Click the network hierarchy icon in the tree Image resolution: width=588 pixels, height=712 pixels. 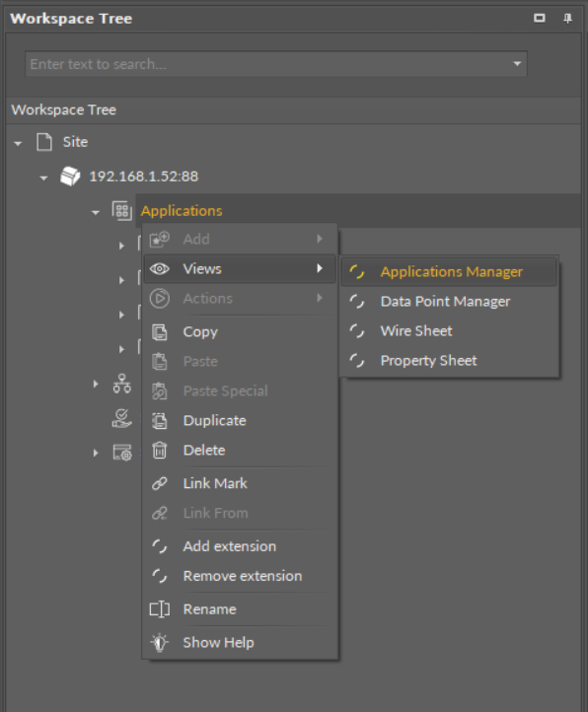(x=121, y=384)
